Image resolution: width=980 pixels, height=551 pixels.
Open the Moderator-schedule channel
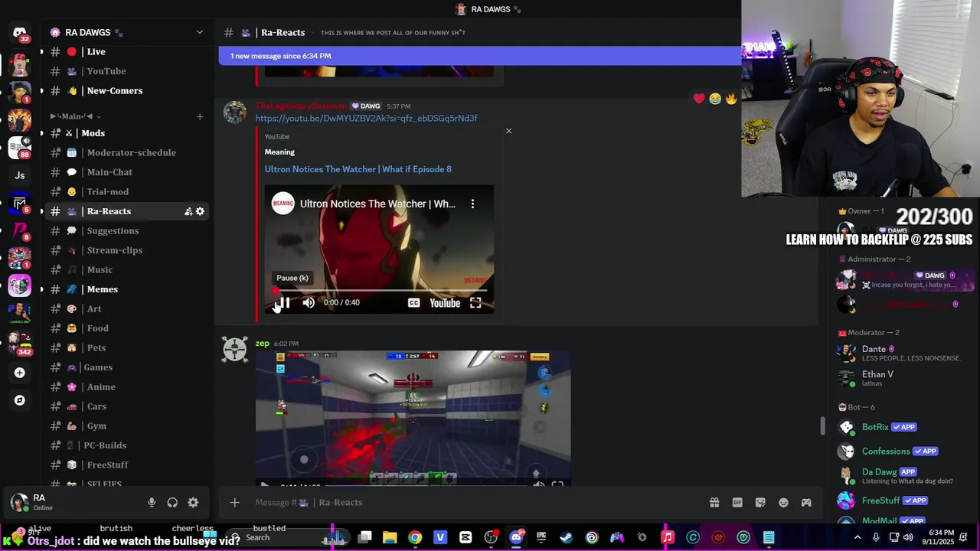click(x=127, y=153)
